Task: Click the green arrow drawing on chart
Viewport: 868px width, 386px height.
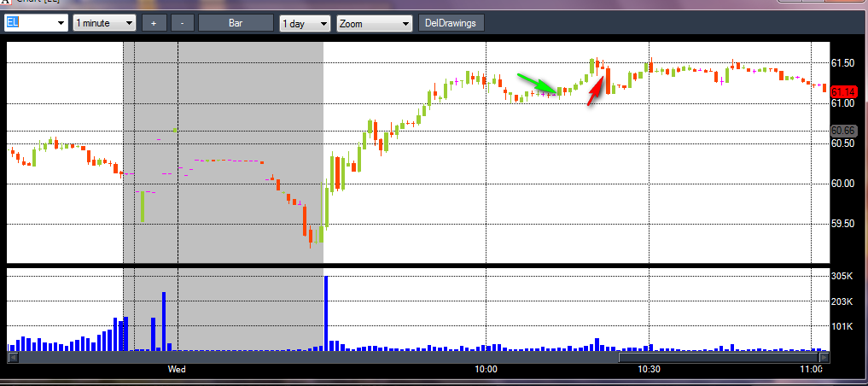Action: tap(538, 83)
